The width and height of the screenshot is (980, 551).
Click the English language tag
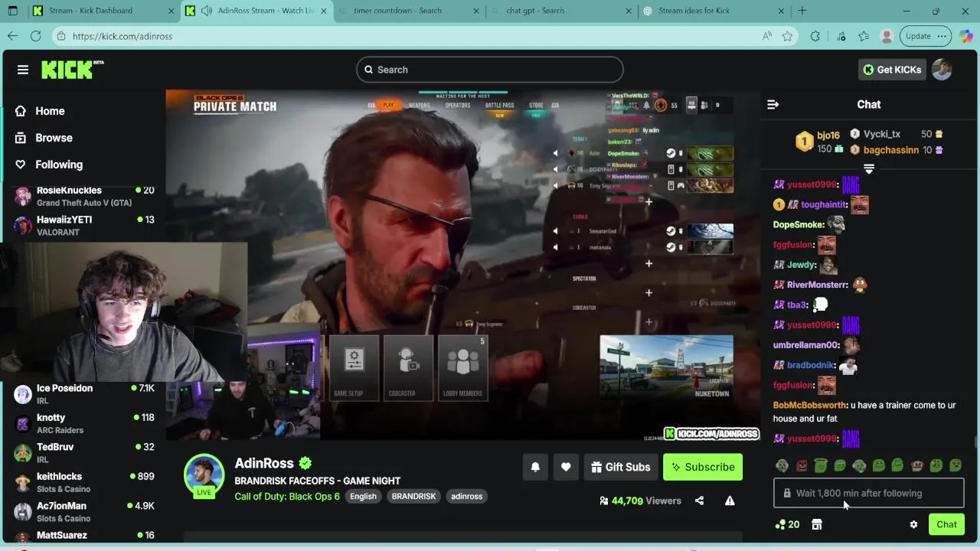coord(363,496)
